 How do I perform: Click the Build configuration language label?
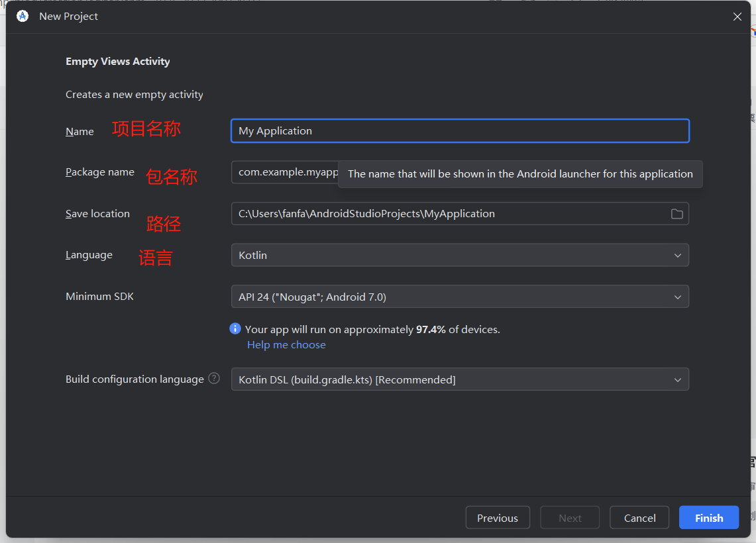click(x=135, y=379)
